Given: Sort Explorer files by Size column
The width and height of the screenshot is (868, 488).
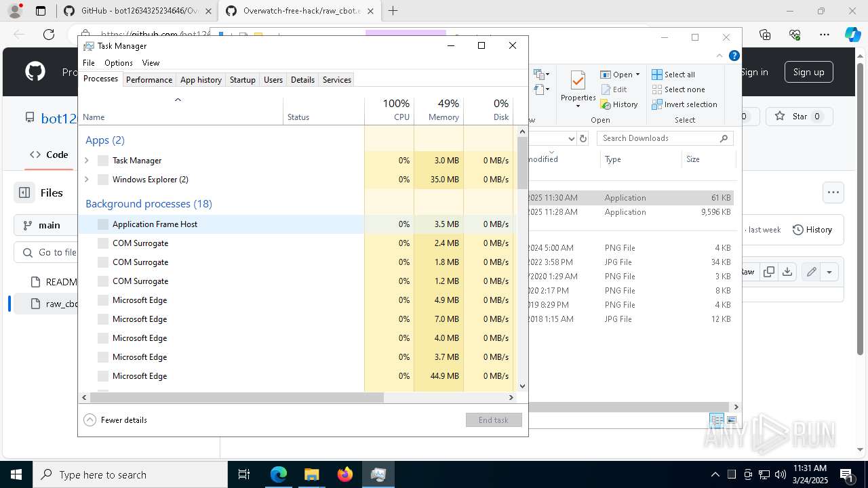Looking at the screenshot, I should (x=708, y=159).
